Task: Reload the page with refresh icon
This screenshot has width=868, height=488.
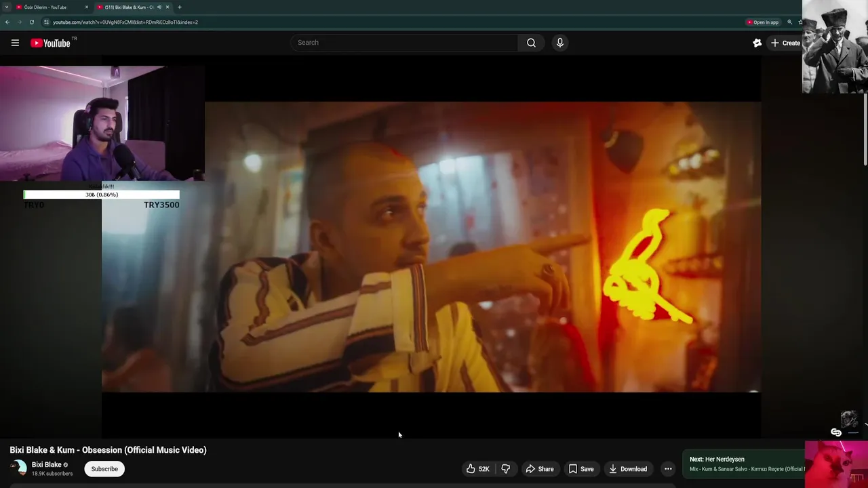Action: [x=31, y=22]
